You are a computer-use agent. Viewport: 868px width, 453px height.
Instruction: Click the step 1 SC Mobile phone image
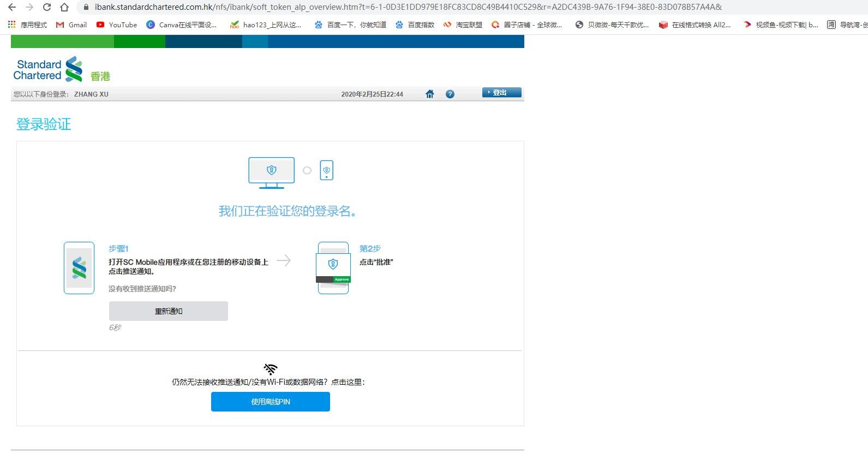click(79, 268)
